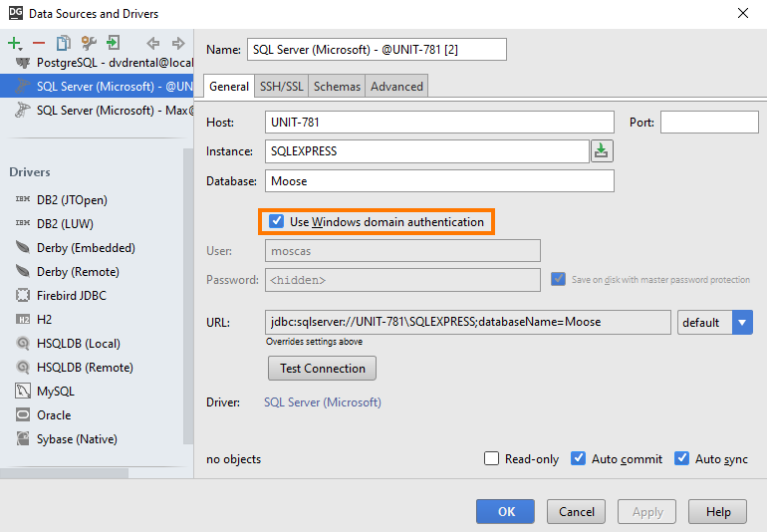Image resolution: width=767 pixels, height=532 pixels.
Task: Go back with left arrow icon
Action: [x=152, y=43]
